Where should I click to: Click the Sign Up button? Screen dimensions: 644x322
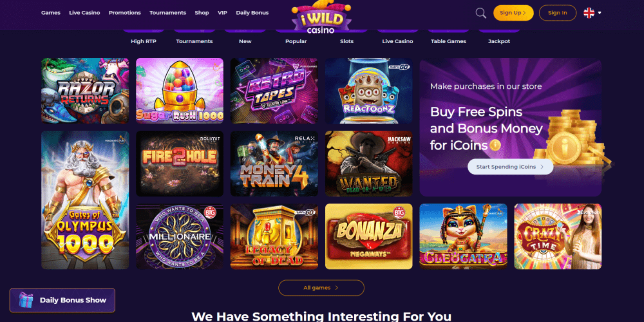tap(513, 13)
